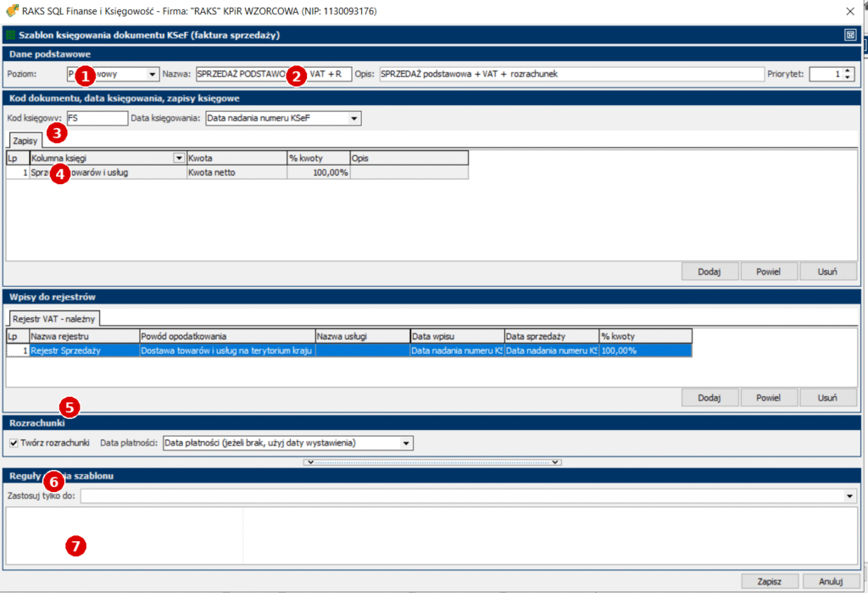Open Kolumna księgi column header dropdown arrow

click(179, 158)
